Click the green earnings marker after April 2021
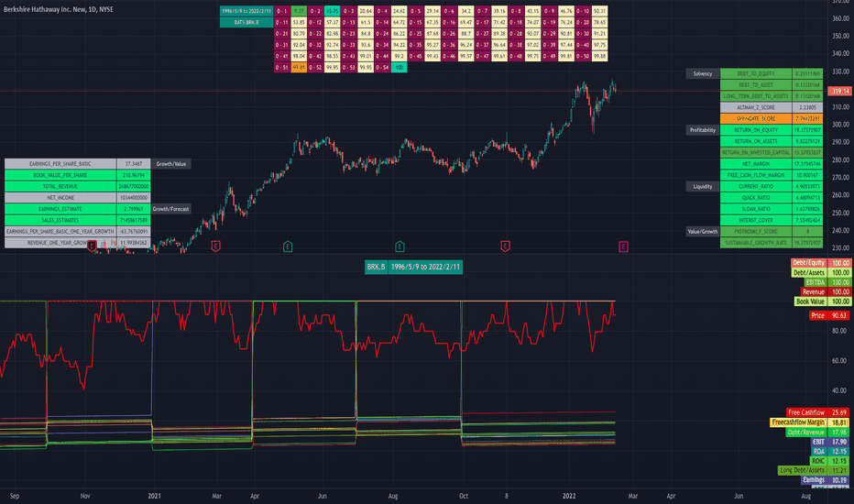854x504 pixels. coord(288,247)
